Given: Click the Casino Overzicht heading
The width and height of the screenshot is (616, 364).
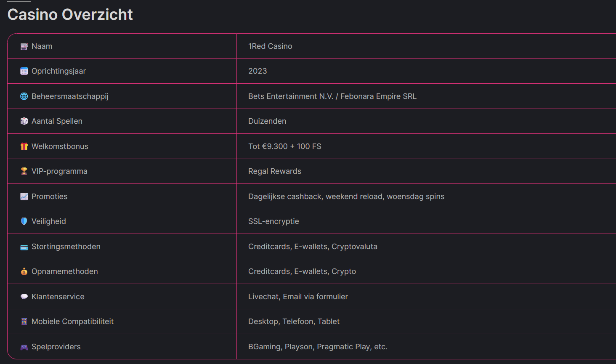Looking at the screenshot, I should coord(70,15).
